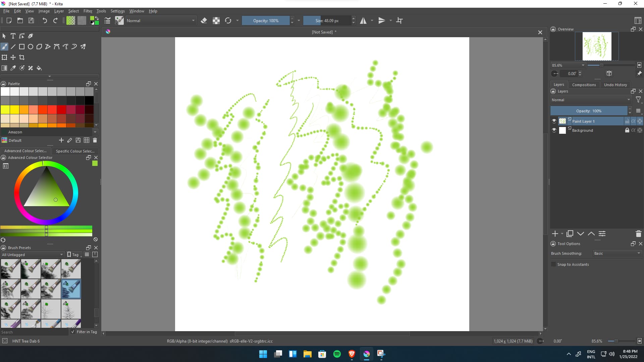Open the Brush Smoothing dropdown

(x=617, y=253)
